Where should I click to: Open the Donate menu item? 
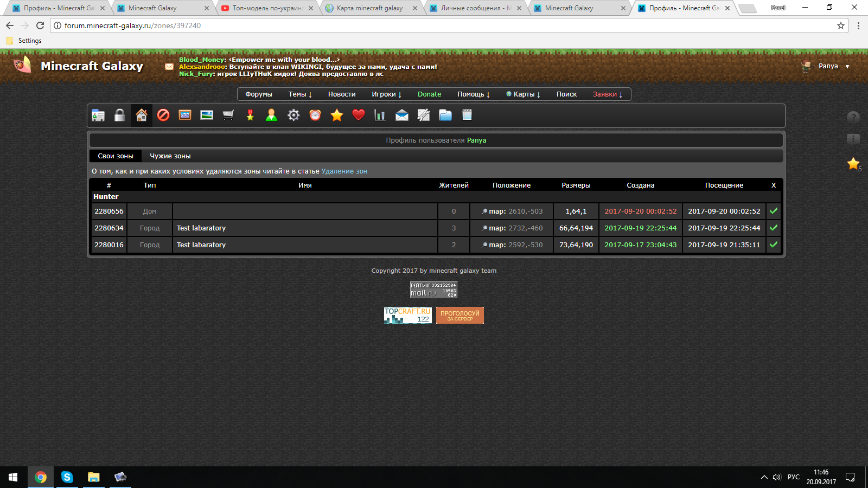point(429,94)
